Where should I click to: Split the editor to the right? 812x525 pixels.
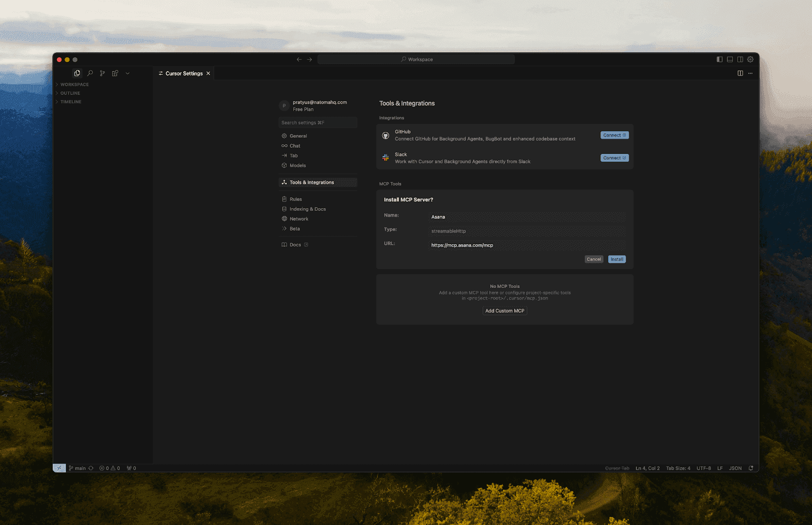tap(740, 73)
